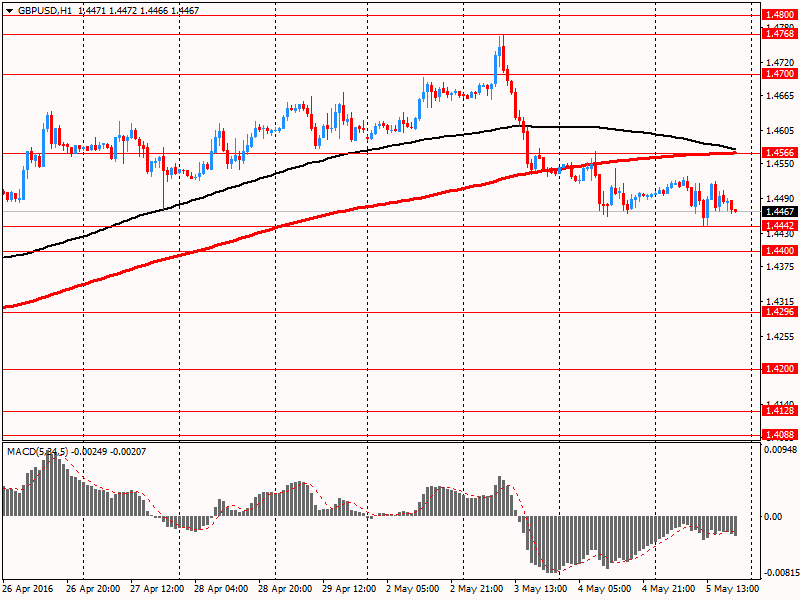Click the 1.4442 red price level label
Image resolution: width=800 pixels, height=600 pixels.
click(x=779, y=226)
